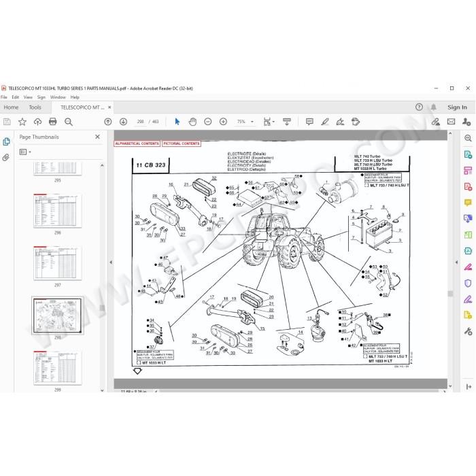
Task: Expand the right pane toggle at bottom
Action: [469, 386]
